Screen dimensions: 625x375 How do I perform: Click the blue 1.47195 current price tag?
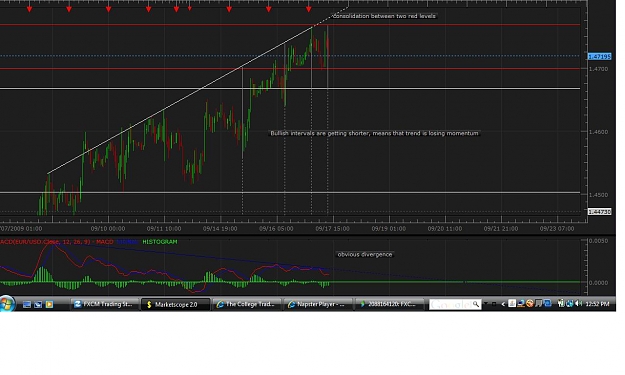599,57
